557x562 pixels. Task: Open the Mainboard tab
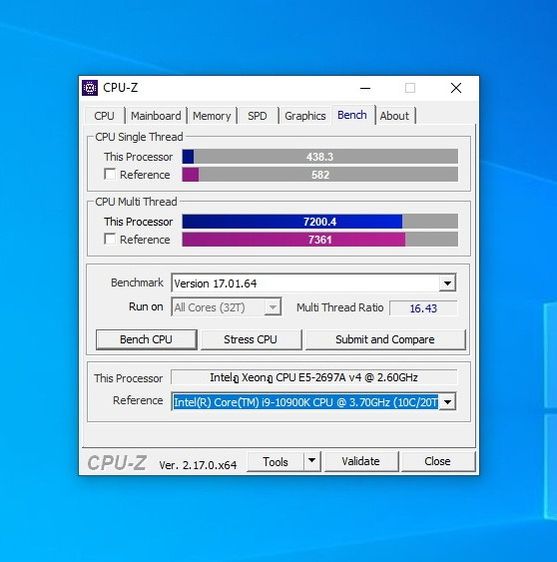(156, 116)
